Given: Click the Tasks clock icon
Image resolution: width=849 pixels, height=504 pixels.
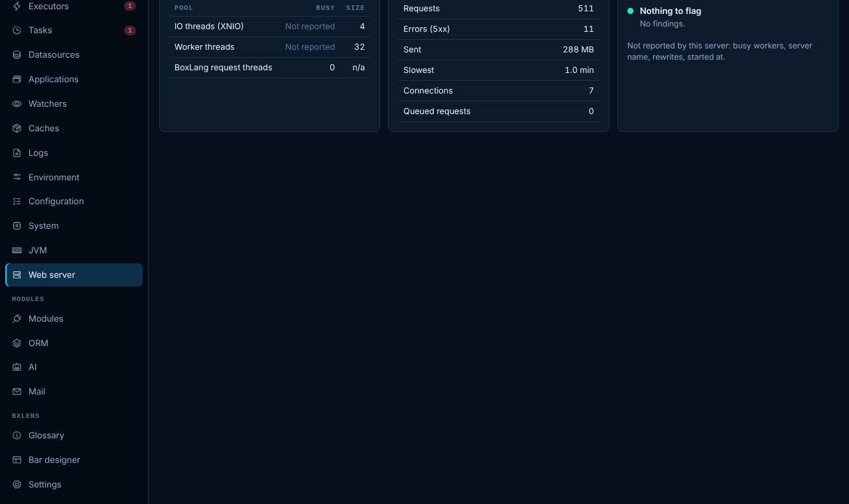Looking at the screenshot, I should 17,31.
